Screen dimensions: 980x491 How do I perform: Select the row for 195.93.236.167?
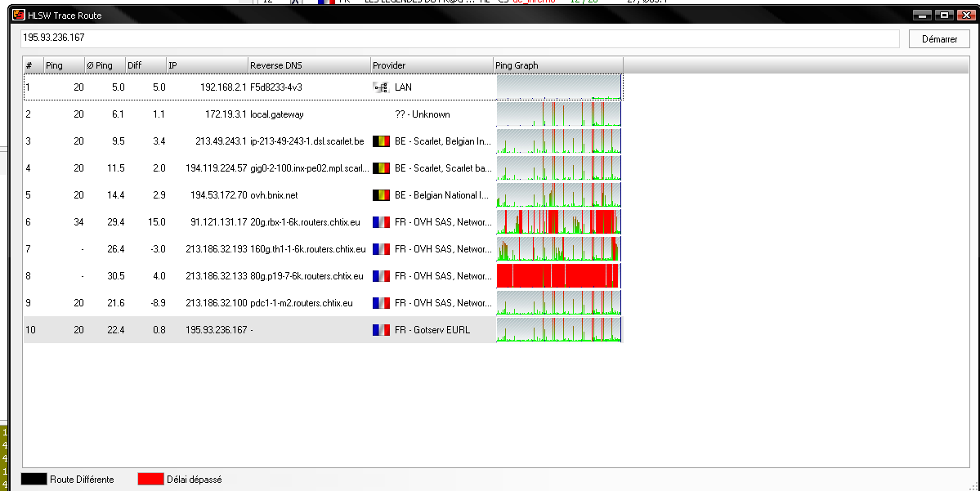coord(217,330)
